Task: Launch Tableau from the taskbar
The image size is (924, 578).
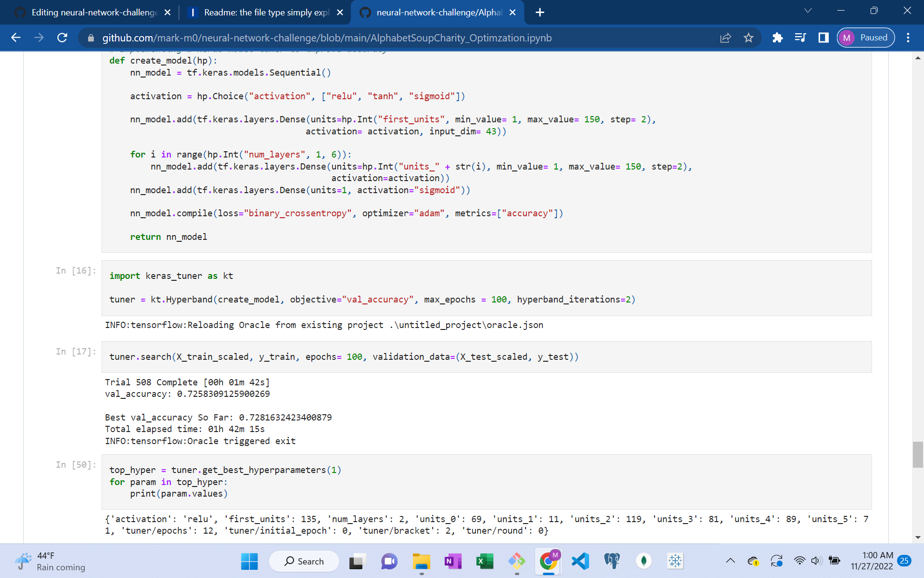Action: [x=676, y=561]
